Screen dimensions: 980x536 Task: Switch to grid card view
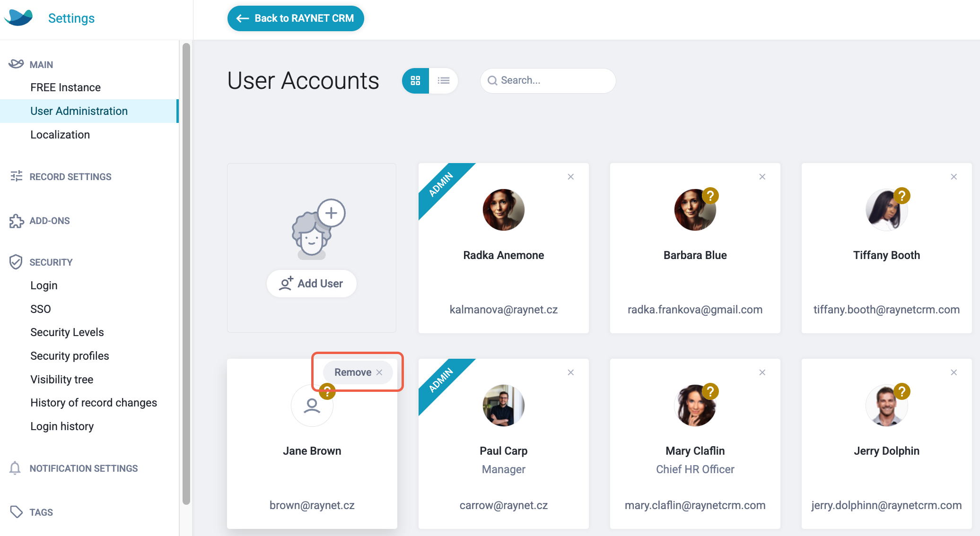pyautogui.click(x=415, y=81)
